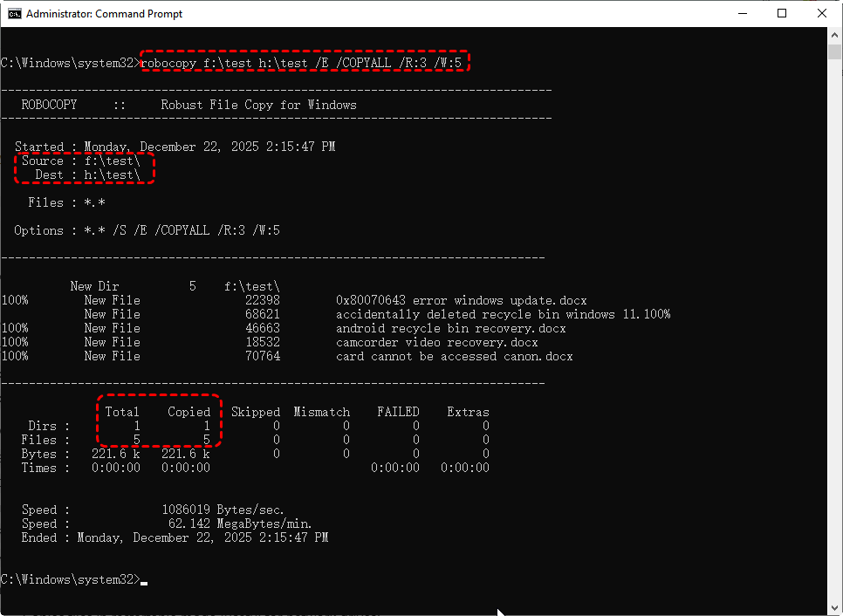Click the 'FAILED' column header
The image size is (843, 616).
[398, 412]
